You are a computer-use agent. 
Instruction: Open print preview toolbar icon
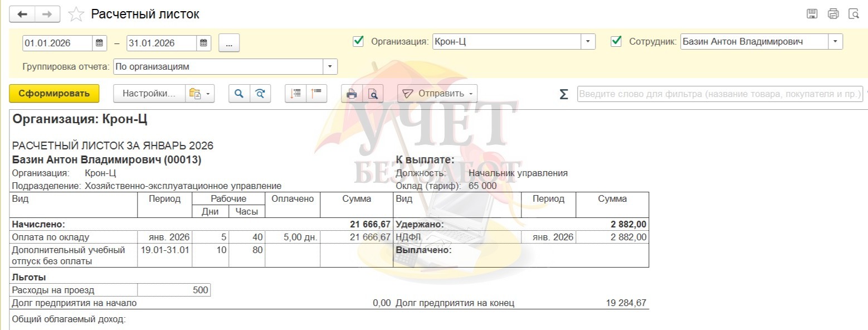point(373,94)
